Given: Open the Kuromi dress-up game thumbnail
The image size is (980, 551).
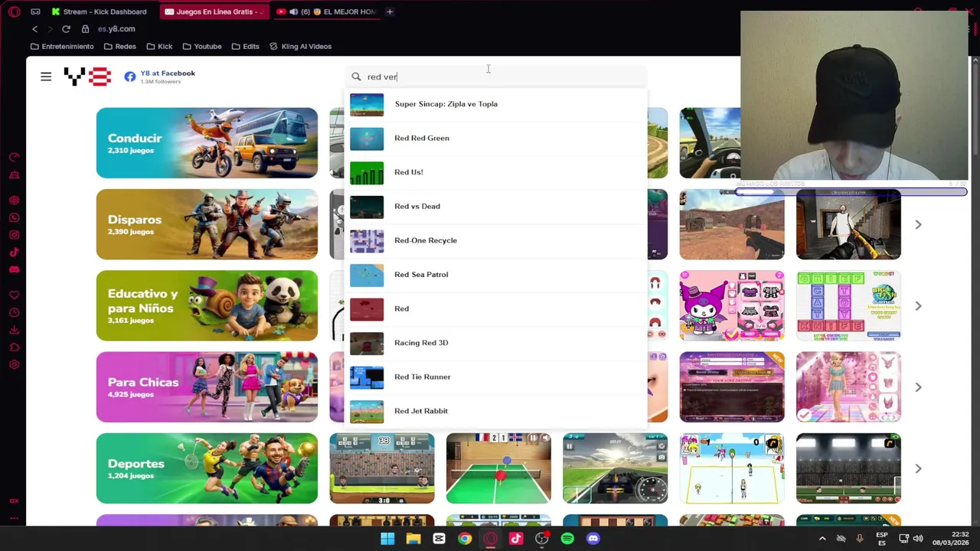Looking at the screenshot, I should [x=732, y=306].
